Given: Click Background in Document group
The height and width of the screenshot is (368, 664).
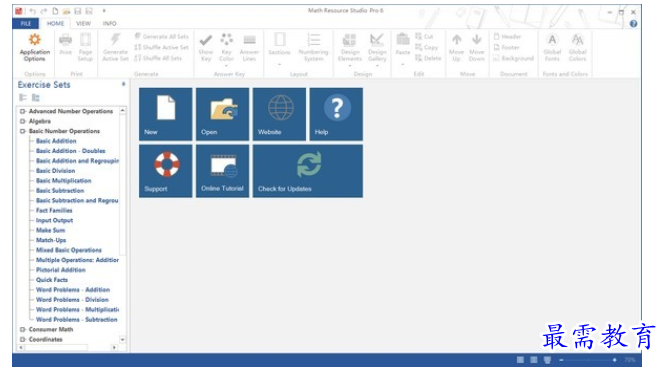Looking at the screenshot, I should 513,58.
